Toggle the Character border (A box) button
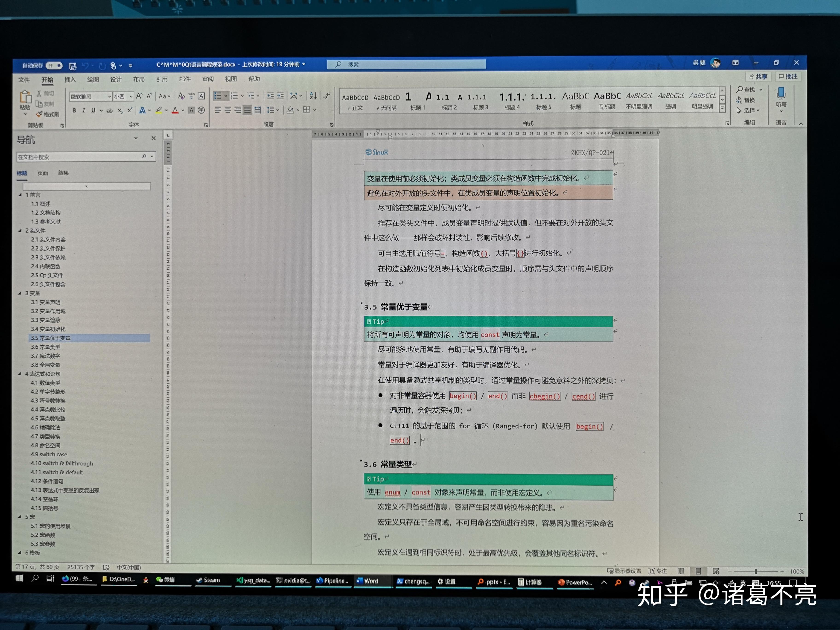 (201, 96)
